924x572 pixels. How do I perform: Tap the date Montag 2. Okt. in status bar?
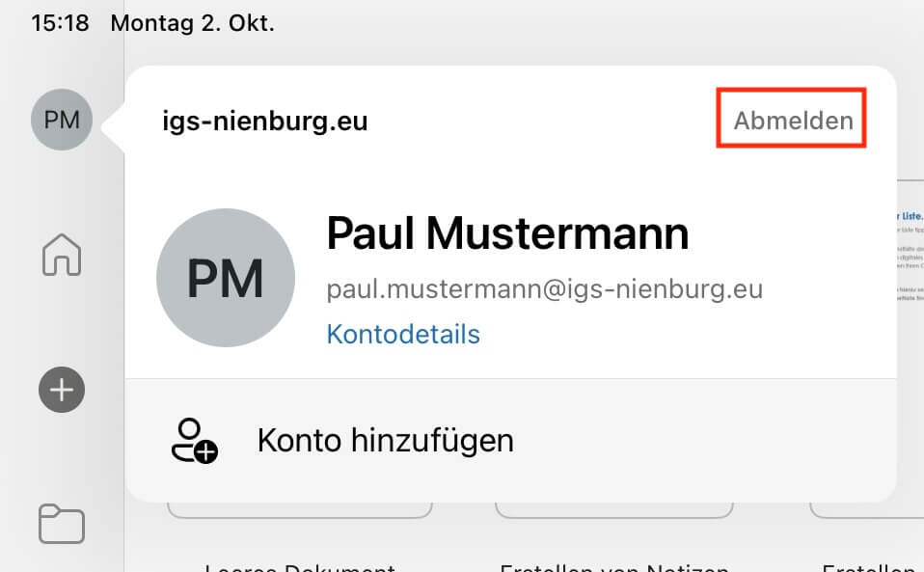point(193,23)
